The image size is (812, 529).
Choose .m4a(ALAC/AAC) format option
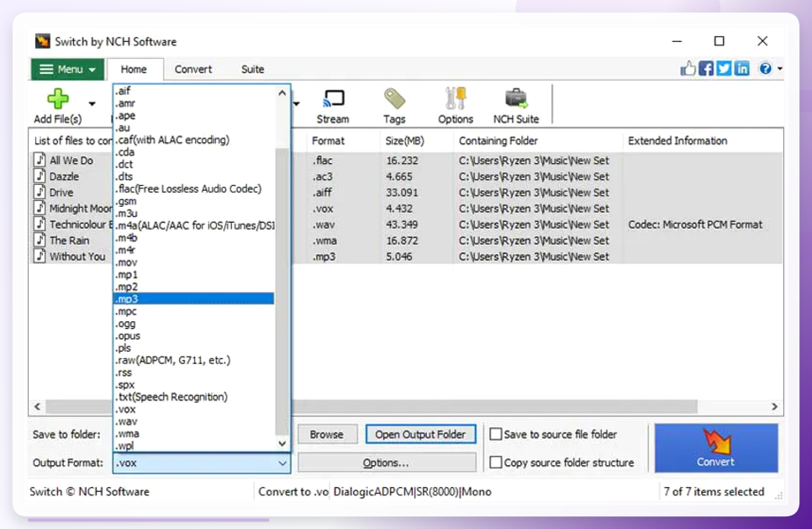(x=193, y=226)
